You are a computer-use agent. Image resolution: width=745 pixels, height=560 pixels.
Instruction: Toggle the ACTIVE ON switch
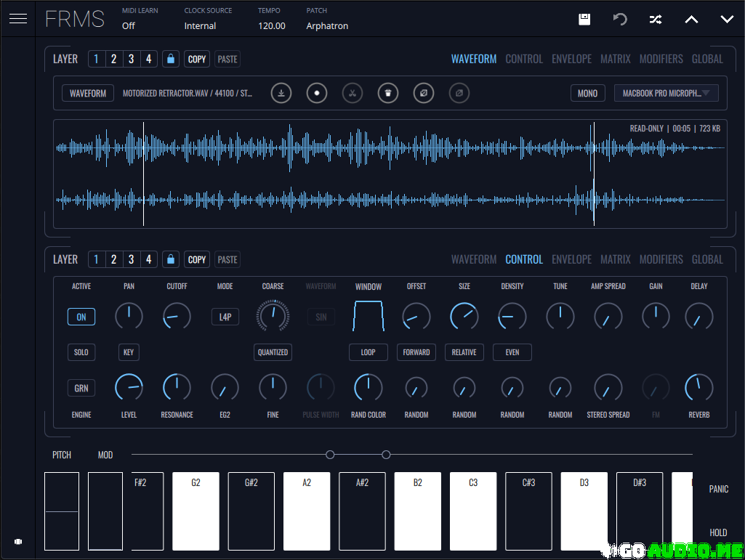click(81, 317)
